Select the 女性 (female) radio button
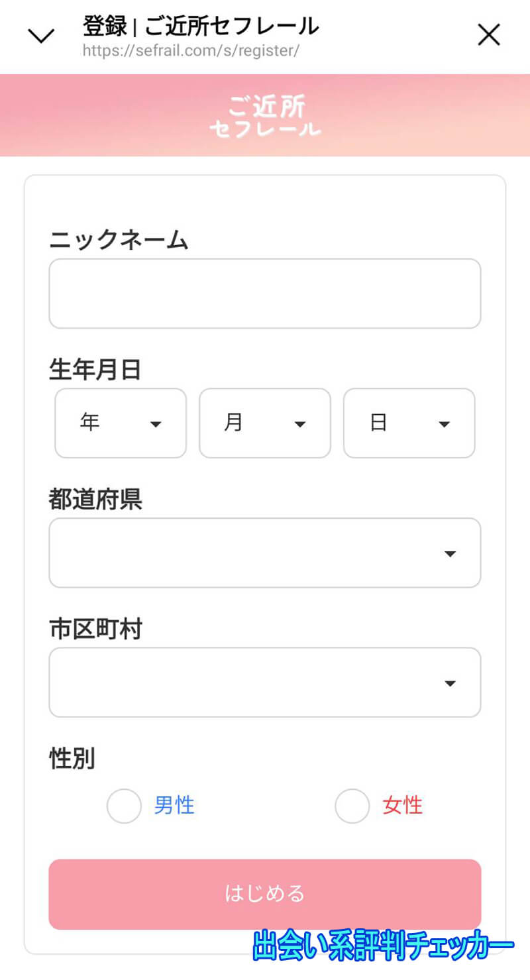The image size is (530, 980). point(352,806)
